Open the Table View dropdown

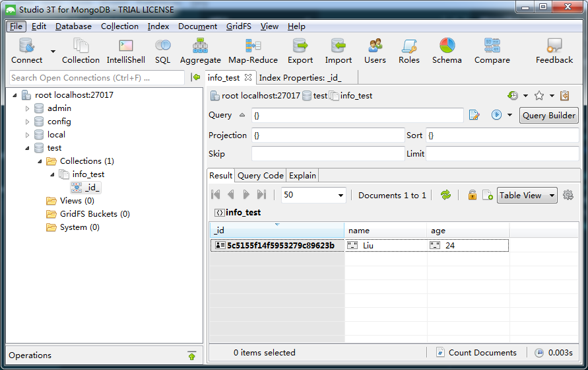point(527,196)
